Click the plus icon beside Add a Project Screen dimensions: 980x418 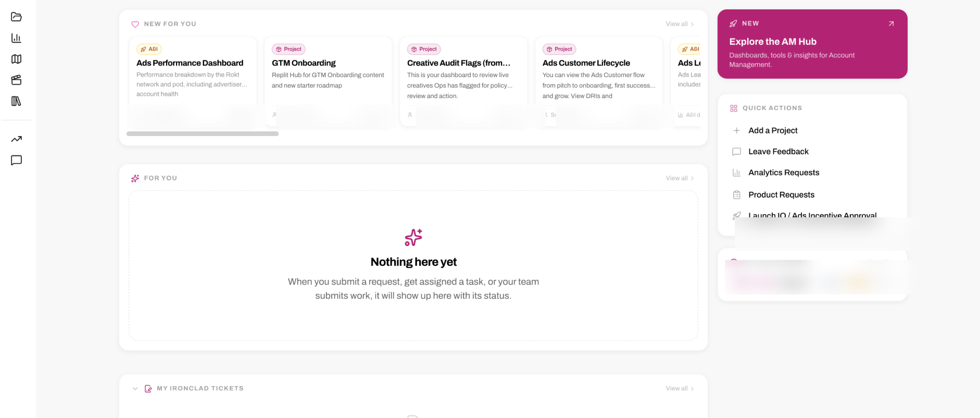point(736,131)
